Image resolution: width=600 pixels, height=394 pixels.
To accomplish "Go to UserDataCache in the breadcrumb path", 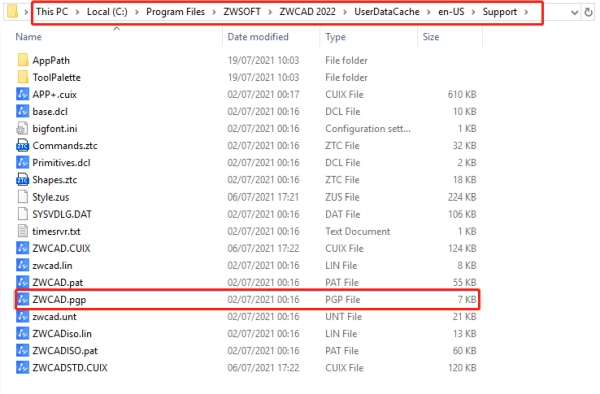I will (386, 12).
